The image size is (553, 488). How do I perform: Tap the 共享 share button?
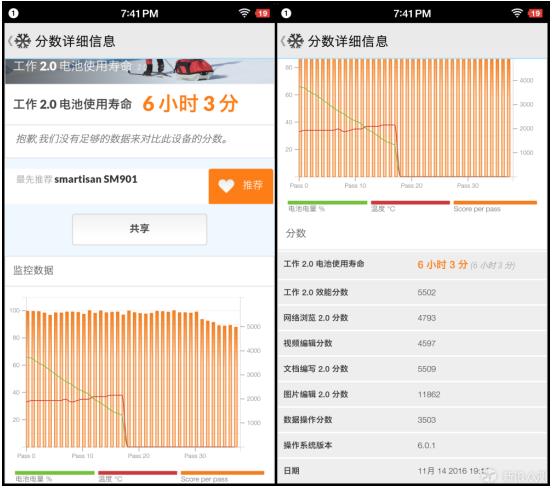[x=139, y=229]
